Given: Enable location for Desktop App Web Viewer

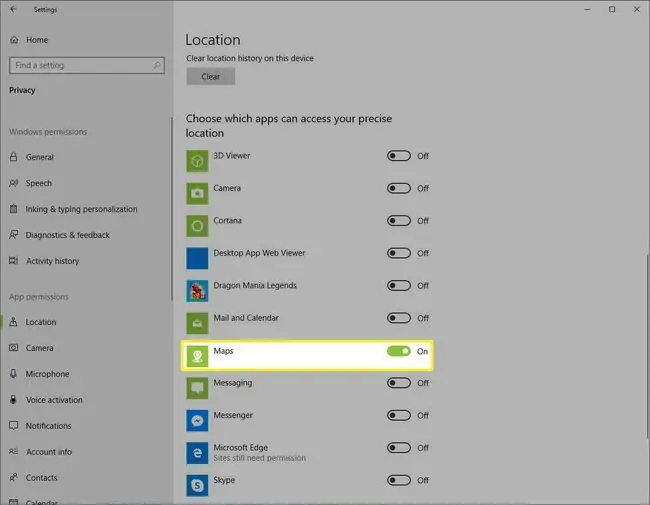Looking at the screenshot, I should tap(399, 253).
